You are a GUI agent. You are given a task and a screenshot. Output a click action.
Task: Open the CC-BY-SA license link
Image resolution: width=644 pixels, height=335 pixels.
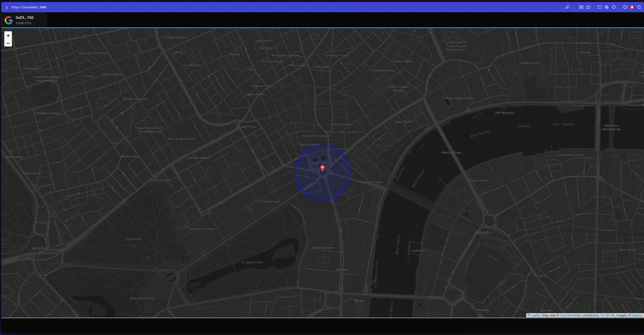tap(608, 315)
